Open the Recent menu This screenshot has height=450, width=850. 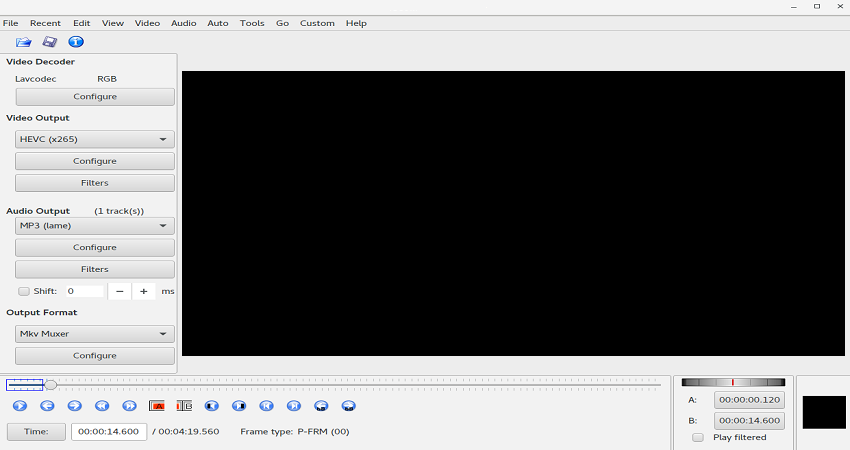pos(46,23)
